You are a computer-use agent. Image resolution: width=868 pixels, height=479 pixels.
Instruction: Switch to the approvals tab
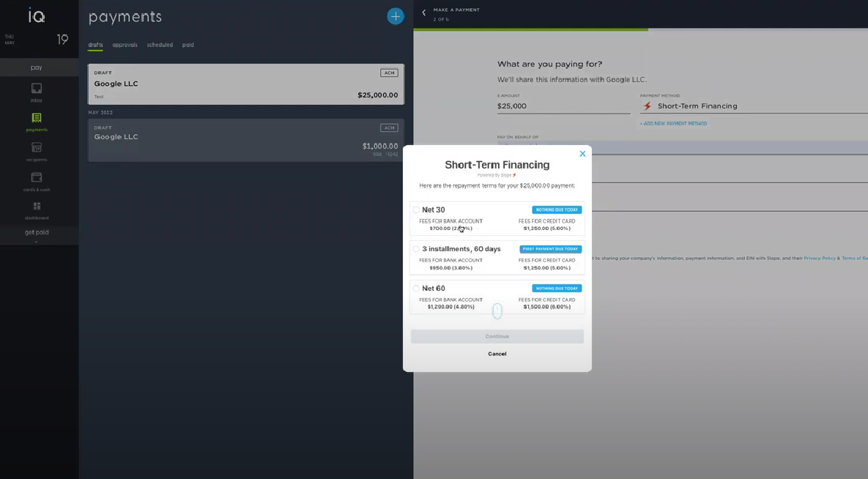[125, 45]
